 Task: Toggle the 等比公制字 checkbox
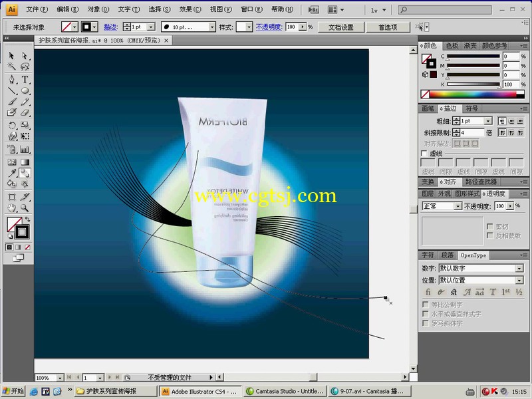[x=425, y=304]
